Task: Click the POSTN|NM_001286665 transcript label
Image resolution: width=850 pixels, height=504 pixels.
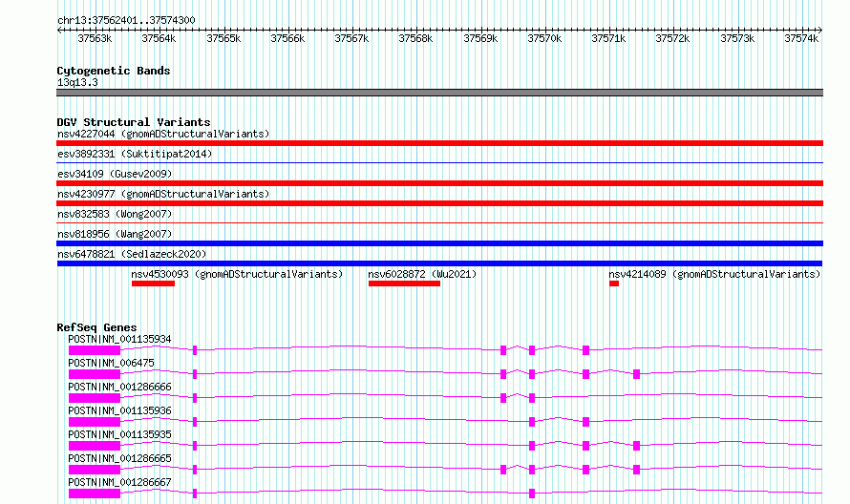Action: coord(119,458)
